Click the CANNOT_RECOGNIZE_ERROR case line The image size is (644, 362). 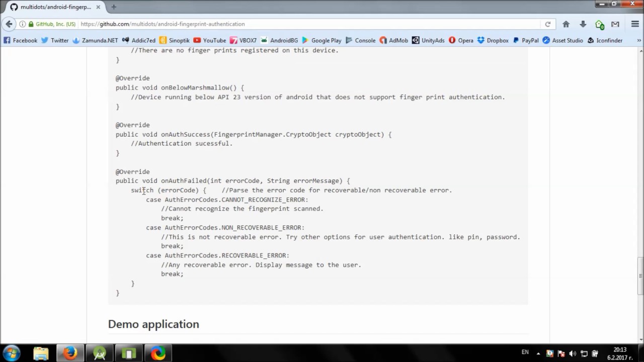coord(227,200)
